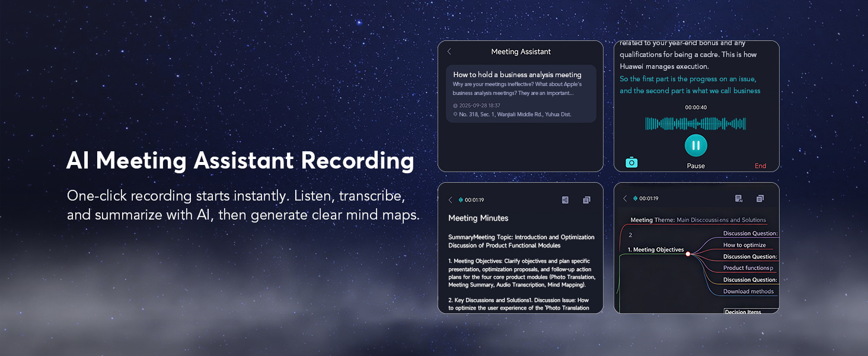Image resolution: width=868 pixels, height=356 pixels.
Task: Click the copy icon on the mind map screen
Action: [760, 199]
